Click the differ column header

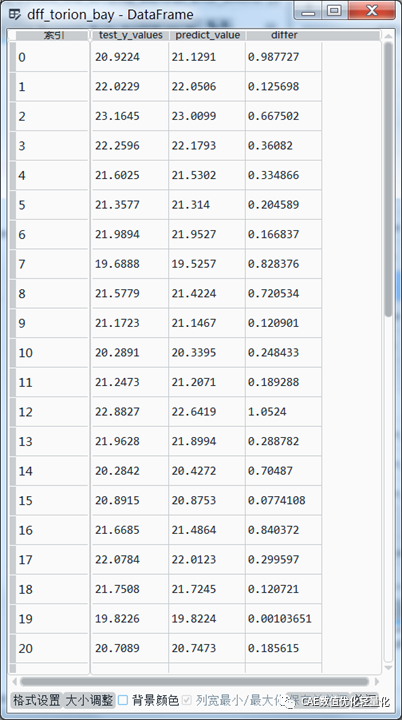point(283,35)
